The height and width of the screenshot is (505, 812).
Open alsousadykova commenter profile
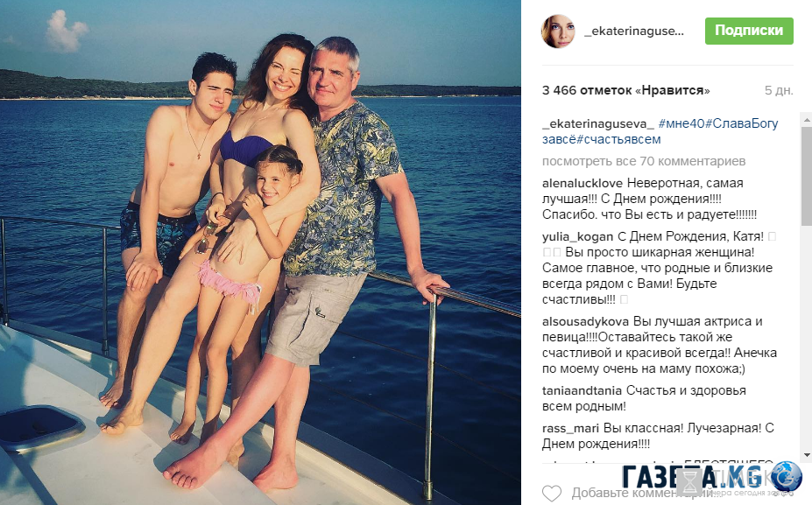(586, 321)
